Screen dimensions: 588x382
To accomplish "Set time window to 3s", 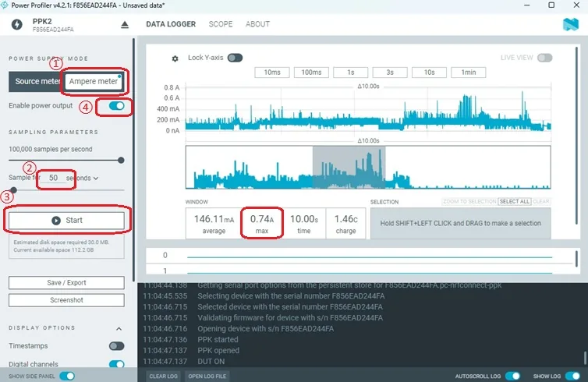I will (390, 73).
